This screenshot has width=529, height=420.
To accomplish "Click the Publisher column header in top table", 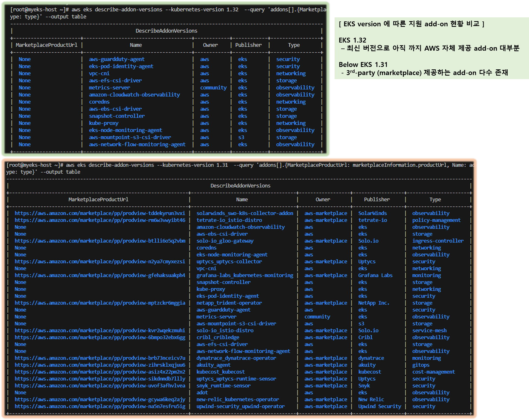I will [x=248, y=45].
